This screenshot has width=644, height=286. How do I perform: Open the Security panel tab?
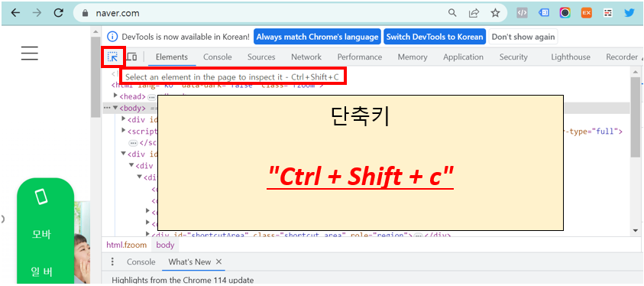[x=513, y=57]
